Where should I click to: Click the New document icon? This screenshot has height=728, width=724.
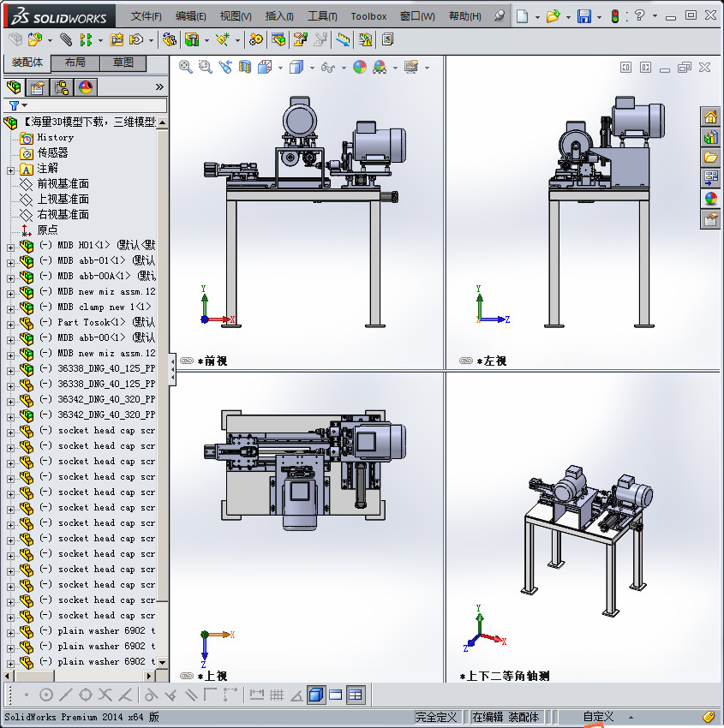pos(523,16)
